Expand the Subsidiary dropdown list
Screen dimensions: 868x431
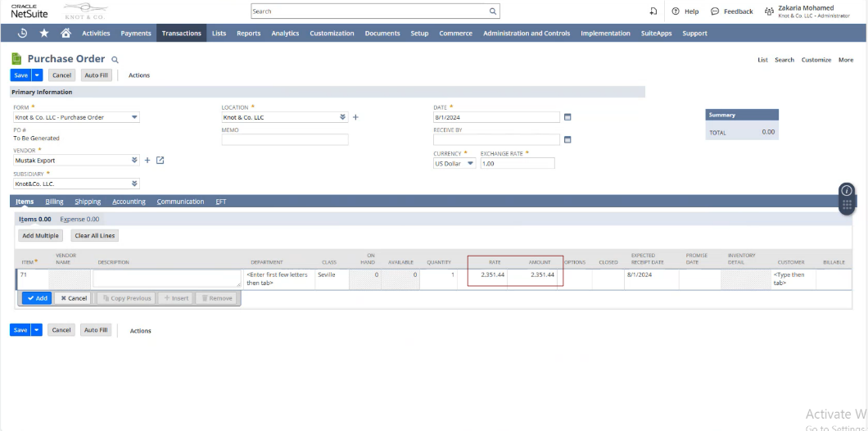click(133, 184)
